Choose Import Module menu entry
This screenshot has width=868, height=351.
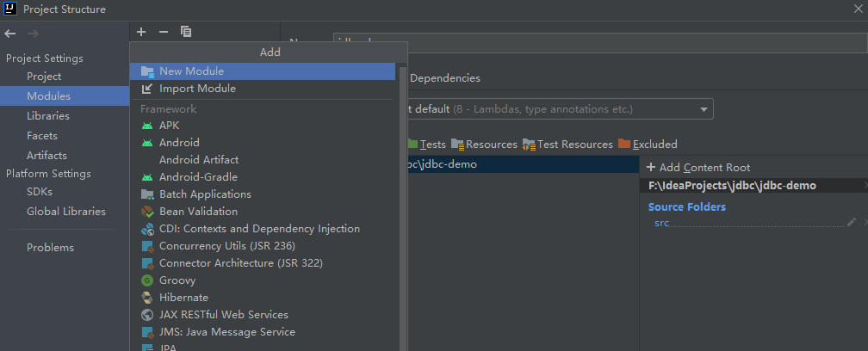263,89
